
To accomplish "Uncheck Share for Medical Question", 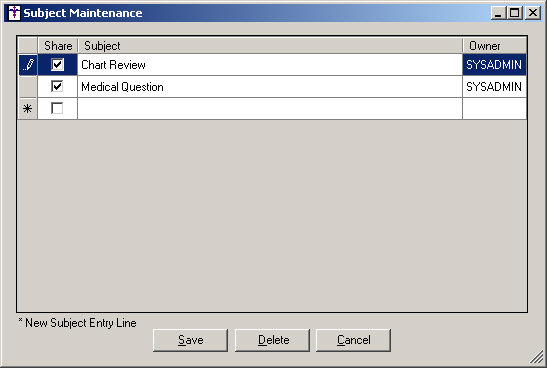I will point(57,86).
